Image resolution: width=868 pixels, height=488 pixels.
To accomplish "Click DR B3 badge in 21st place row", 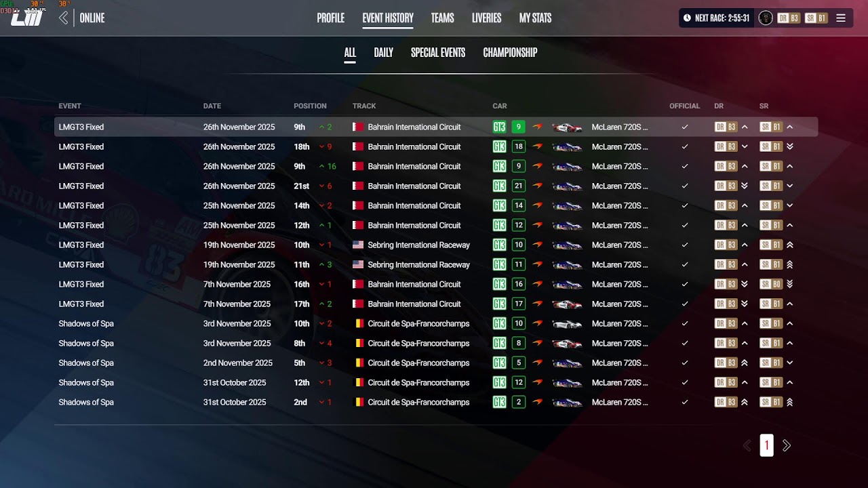I will (x=726, y=186).
